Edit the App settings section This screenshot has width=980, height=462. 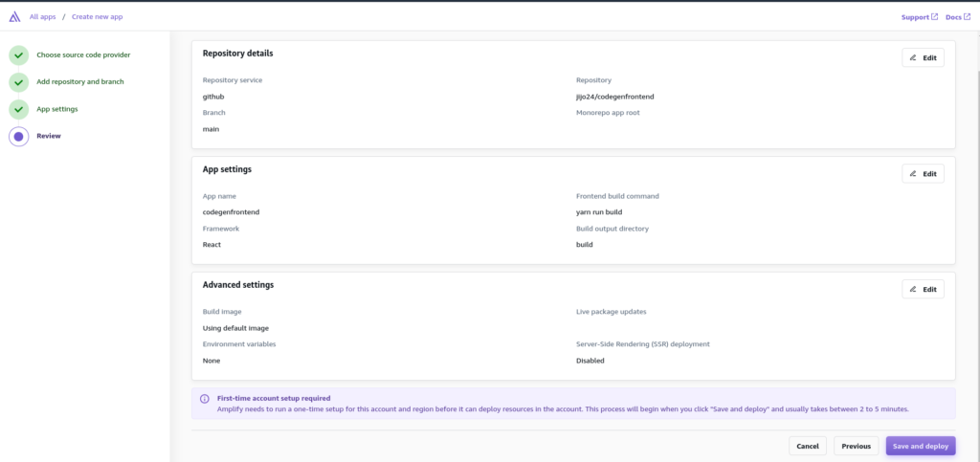923,173
